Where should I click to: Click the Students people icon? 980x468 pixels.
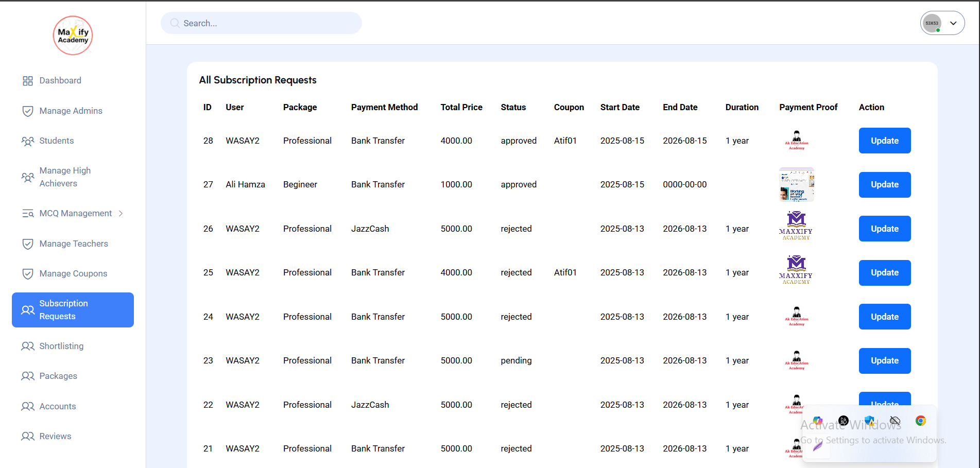coord(28,141)
